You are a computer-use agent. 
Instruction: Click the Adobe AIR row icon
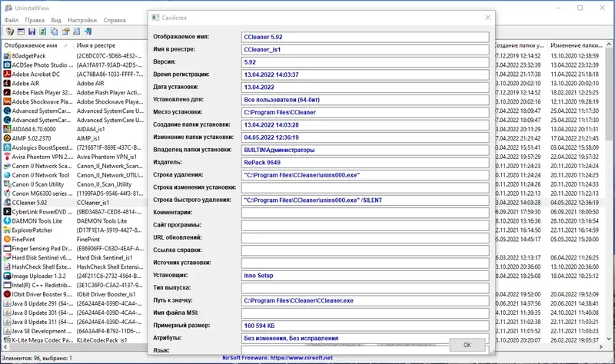(x=7, y=84)
